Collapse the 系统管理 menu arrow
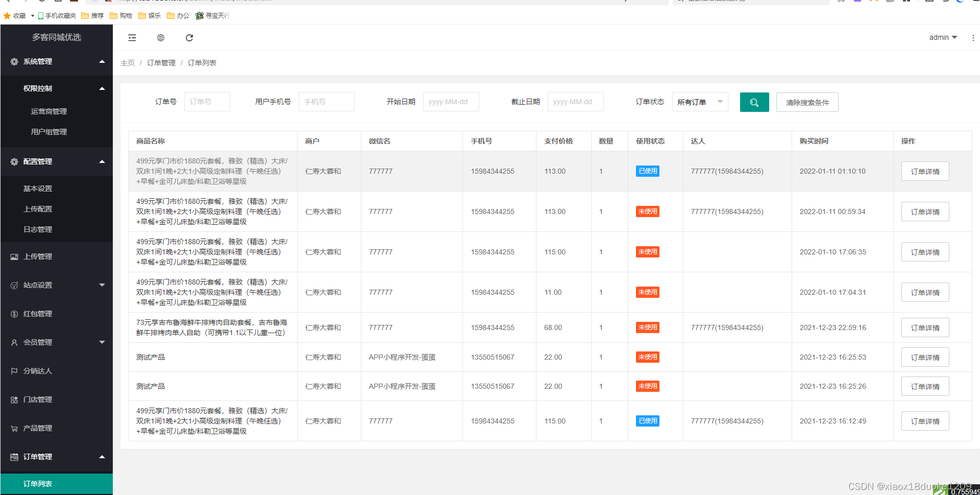 pos(102,61)
